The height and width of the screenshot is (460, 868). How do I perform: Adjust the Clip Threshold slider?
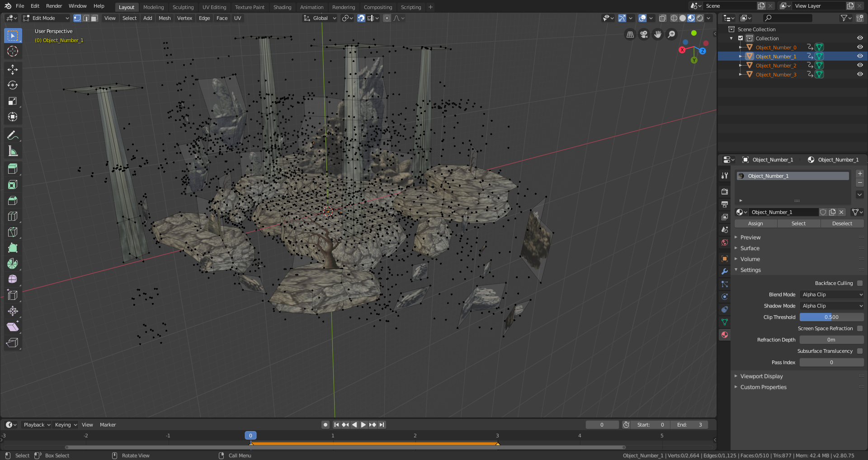pyautogui.click(x=831, y=317)
